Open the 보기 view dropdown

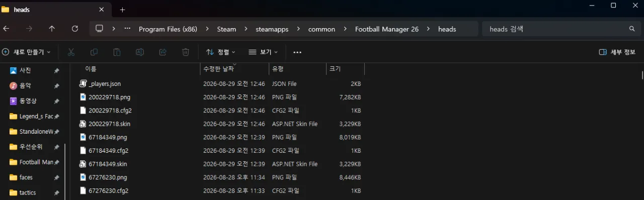(x=263, y=52)
